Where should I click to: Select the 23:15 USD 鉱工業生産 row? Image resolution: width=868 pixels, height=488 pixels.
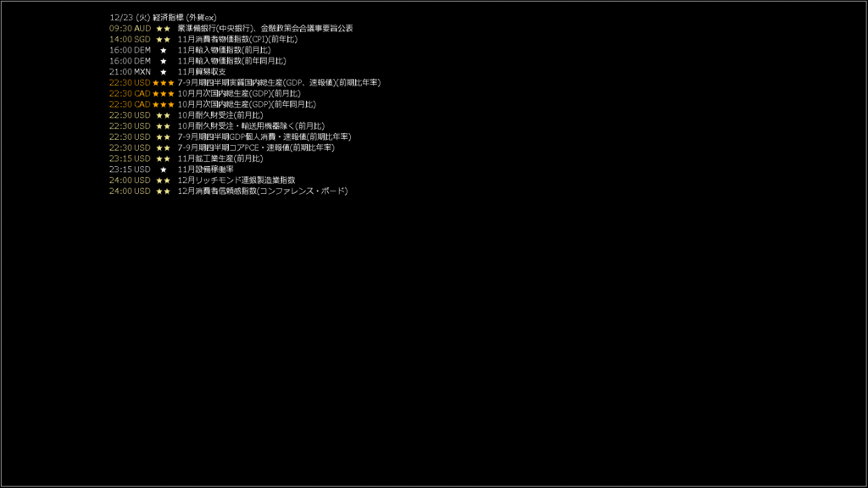pos(186,158)
